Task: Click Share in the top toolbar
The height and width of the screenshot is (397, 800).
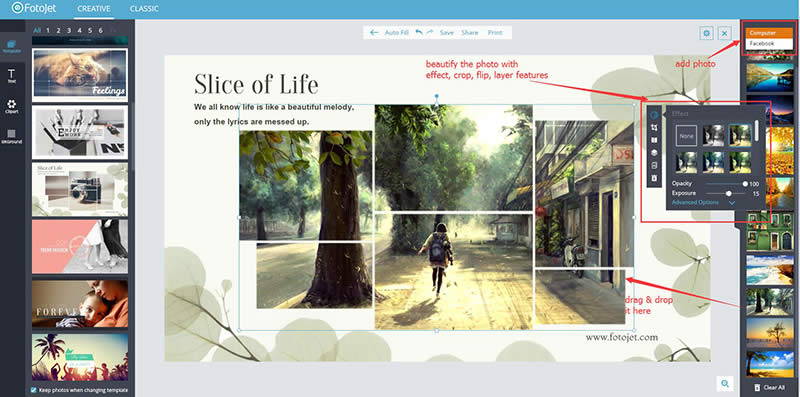Action: tap(469, 33)
